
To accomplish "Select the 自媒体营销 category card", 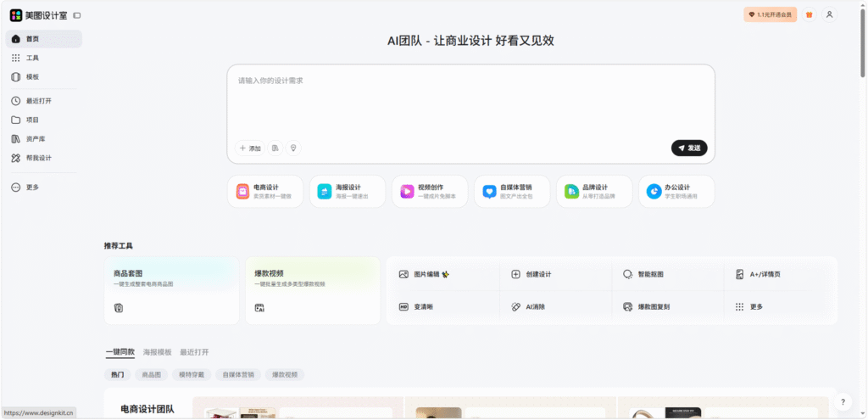I will [512, 192].
